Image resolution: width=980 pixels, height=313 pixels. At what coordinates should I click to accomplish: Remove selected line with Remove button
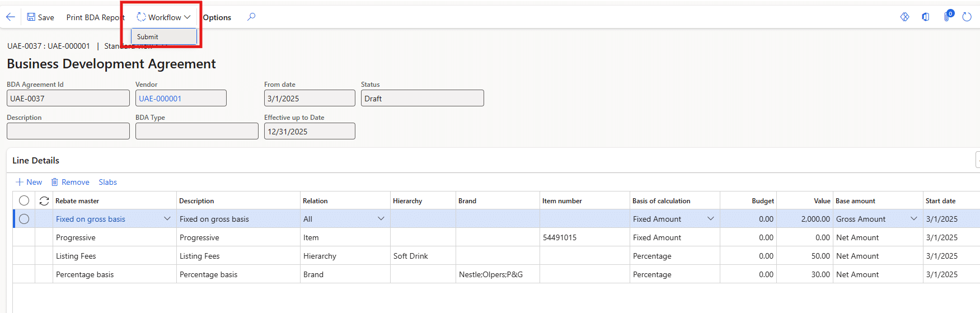[71, 182]
